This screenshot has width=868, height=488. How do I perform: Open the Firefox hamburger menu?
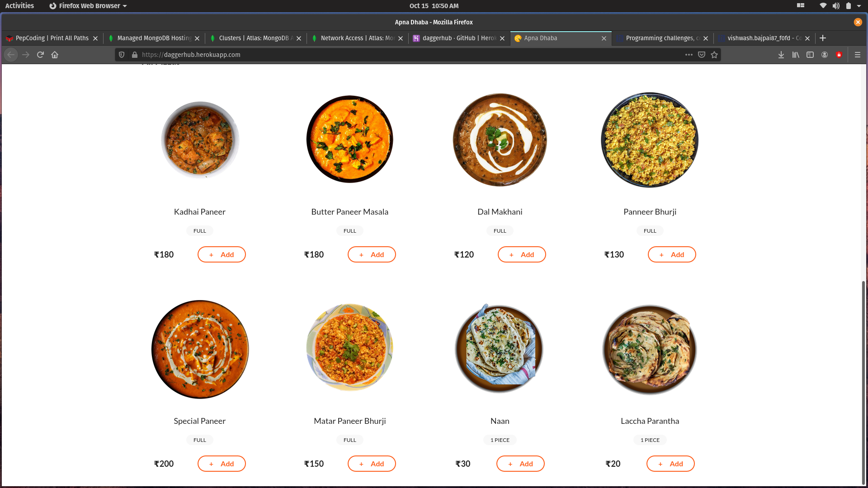pos(858,55)
